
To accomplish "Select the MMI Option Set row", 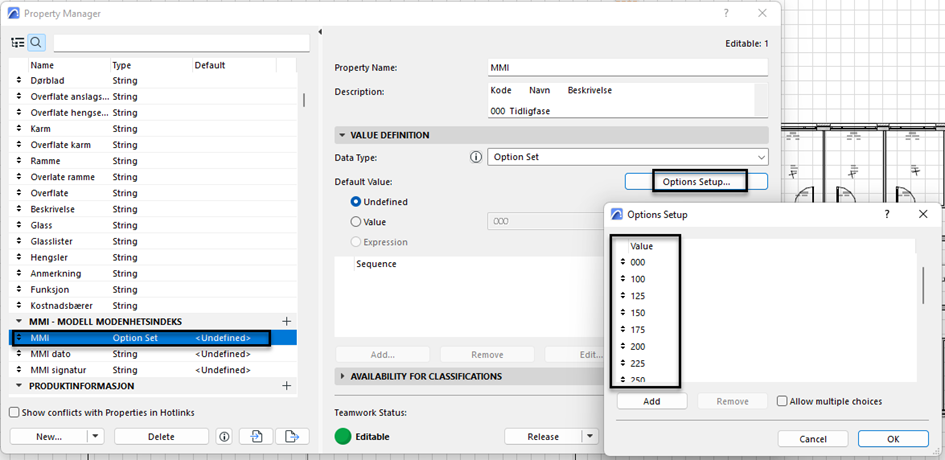I will pos(154,338).
